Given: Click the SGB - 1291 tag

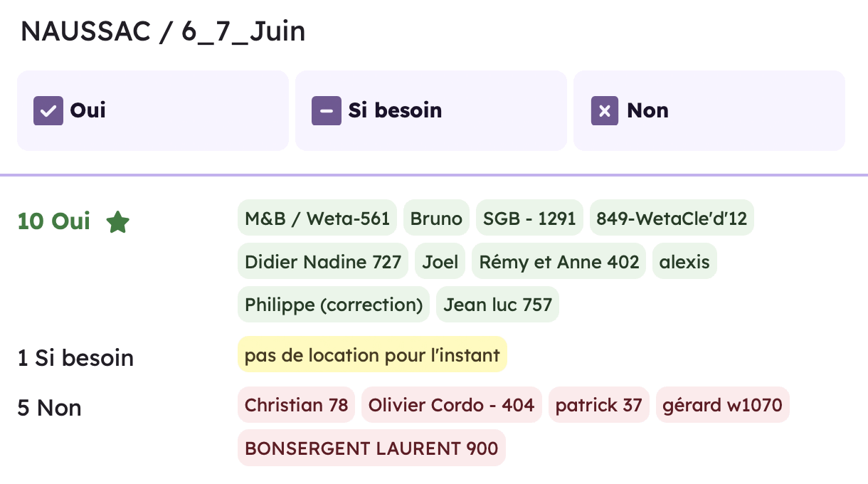Looking at the screenshot, I should 529,218.
